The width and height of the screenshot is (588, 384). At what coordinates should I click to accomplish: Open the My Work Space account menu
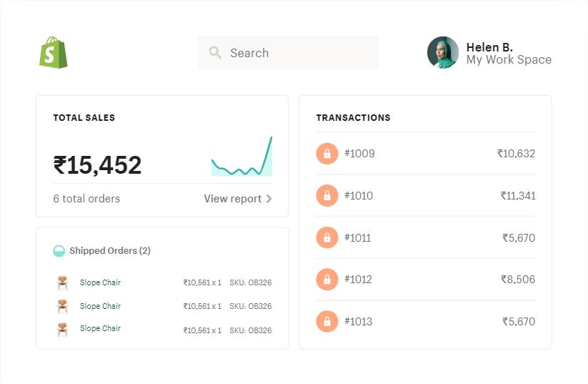(x=509, y=60)
